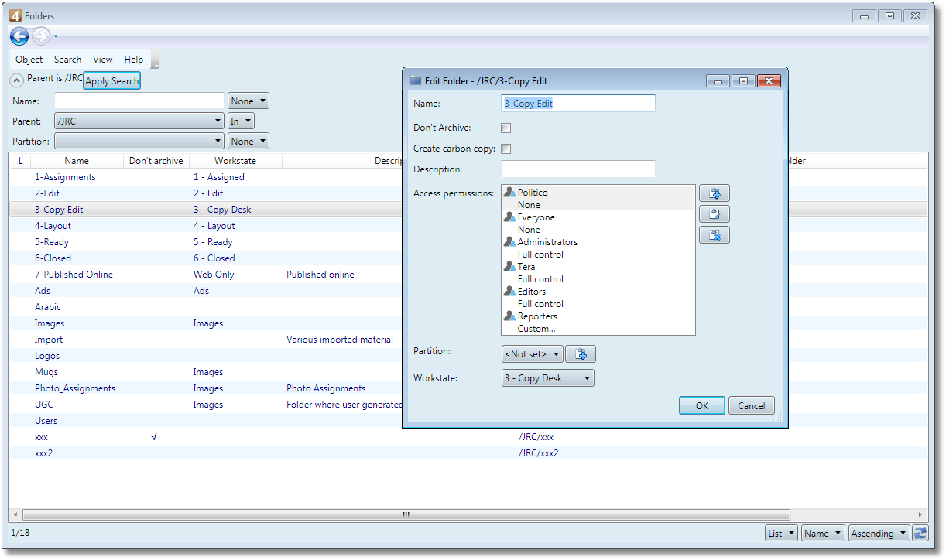The width and height of the screenshot is (946, 560).
Task: Collapse the search criteria panel chevron
Action: point(16,80)
